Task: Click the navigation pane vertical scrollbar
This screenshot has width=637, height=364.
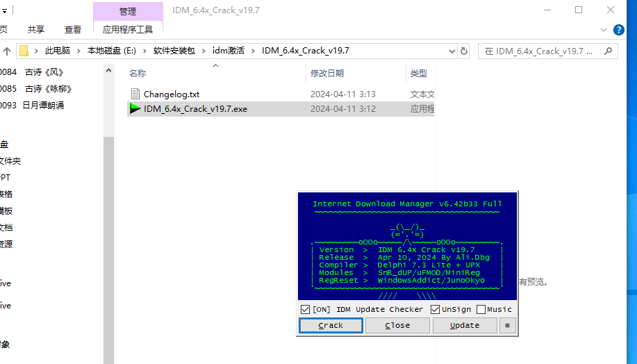Action: point(108,208)
